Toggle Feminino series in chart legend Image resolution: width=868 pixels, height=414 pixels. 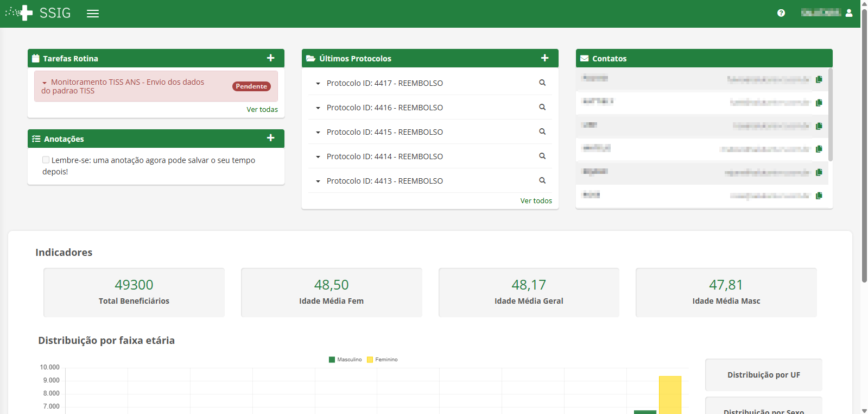pos(382,360)
